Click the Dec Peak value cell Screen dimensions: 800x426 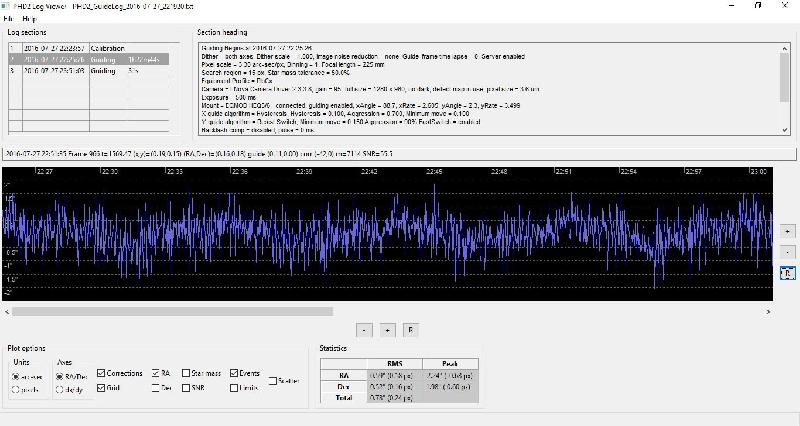(x=451, y=386)
